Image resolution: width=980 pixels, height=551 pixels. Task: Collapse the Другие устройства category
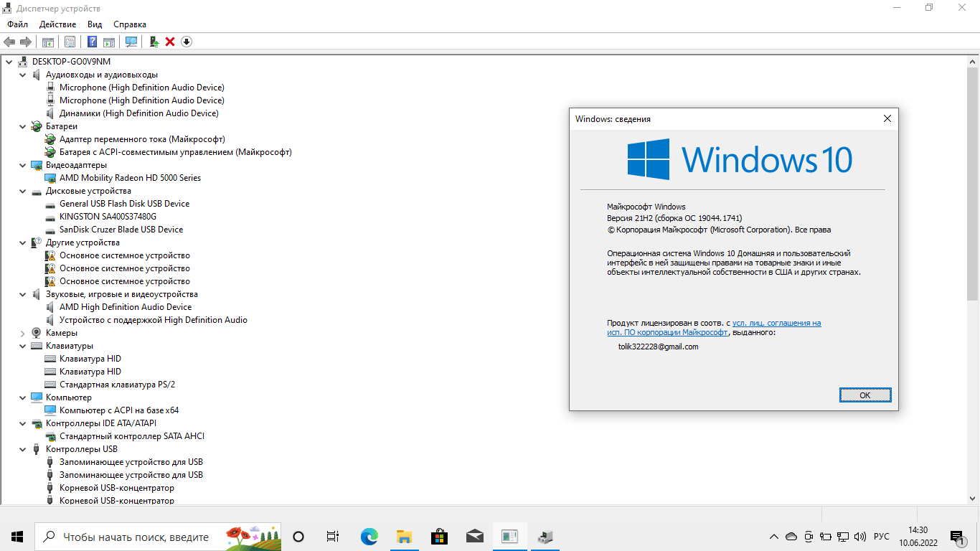[22, 242]
